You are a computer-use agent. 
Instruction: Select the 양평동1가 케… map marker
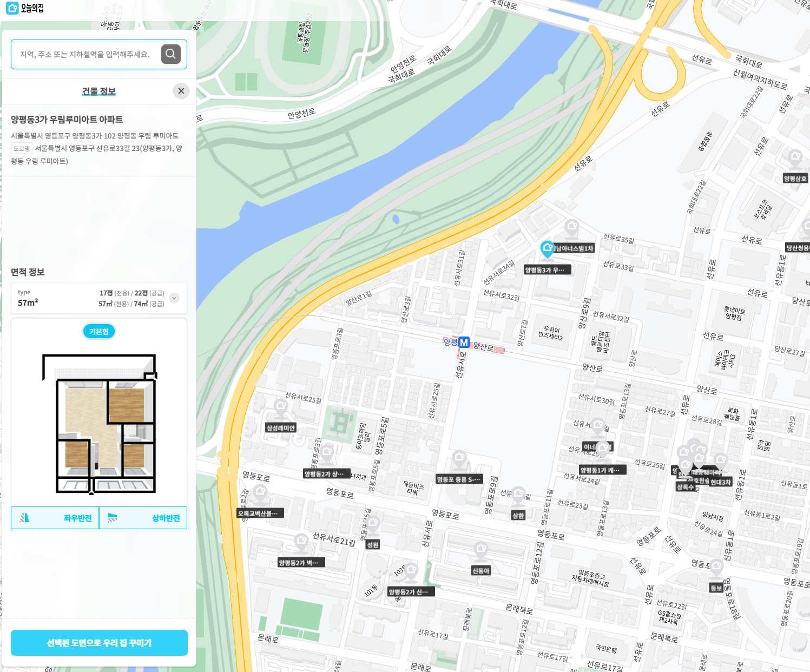point(603,449)
